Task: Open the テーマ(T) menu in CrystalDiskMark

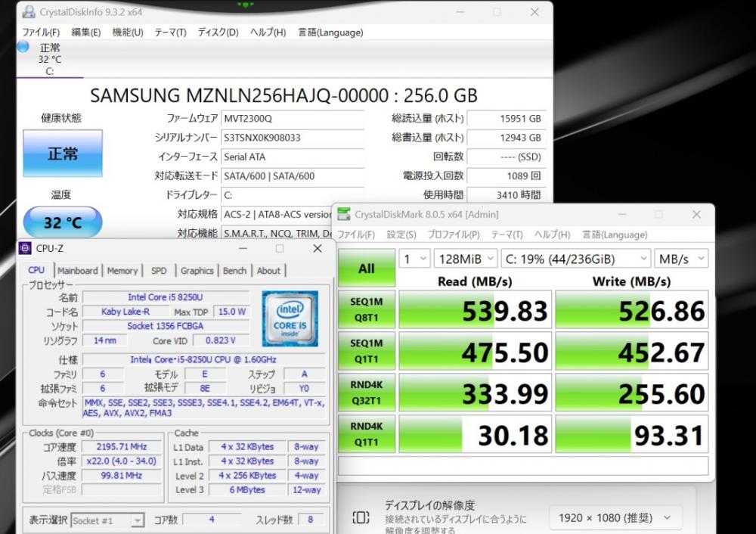Action: pos(507,235)
